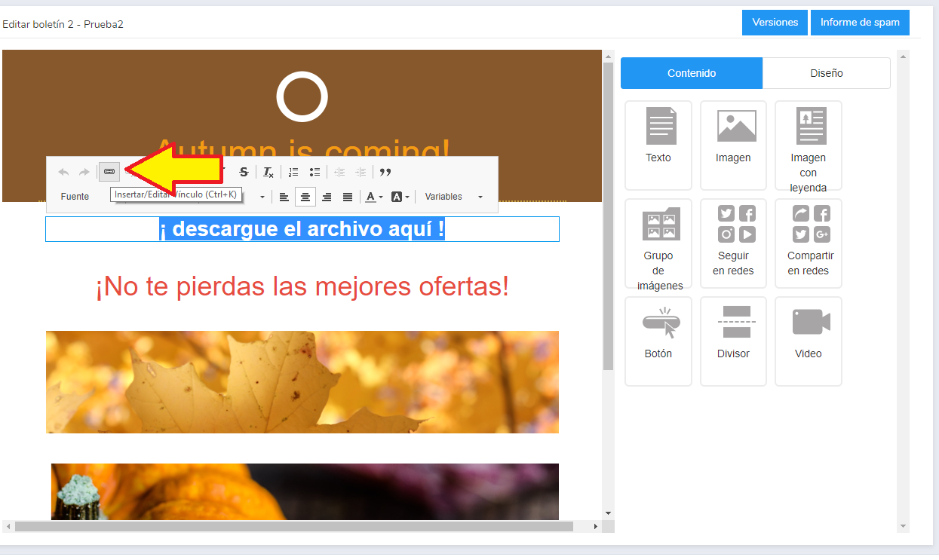
Task: Click the 'Editar boletín 2 - Prueba2' title
Action: pos(63,24)
